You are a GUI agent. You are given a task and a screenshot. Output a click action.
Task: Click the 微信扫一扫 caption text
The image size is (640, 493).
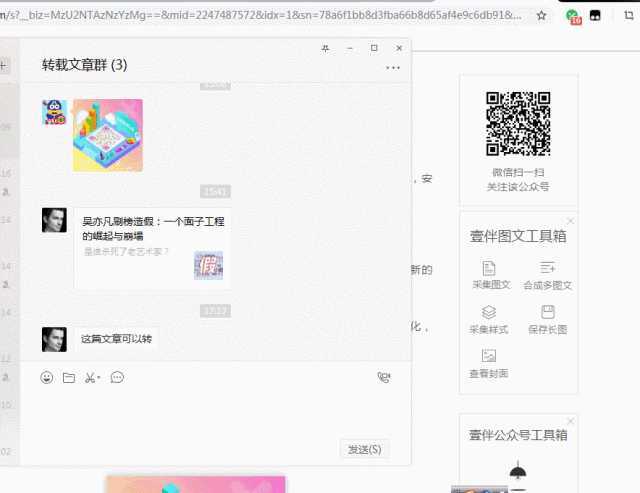(x=518, y=172)
